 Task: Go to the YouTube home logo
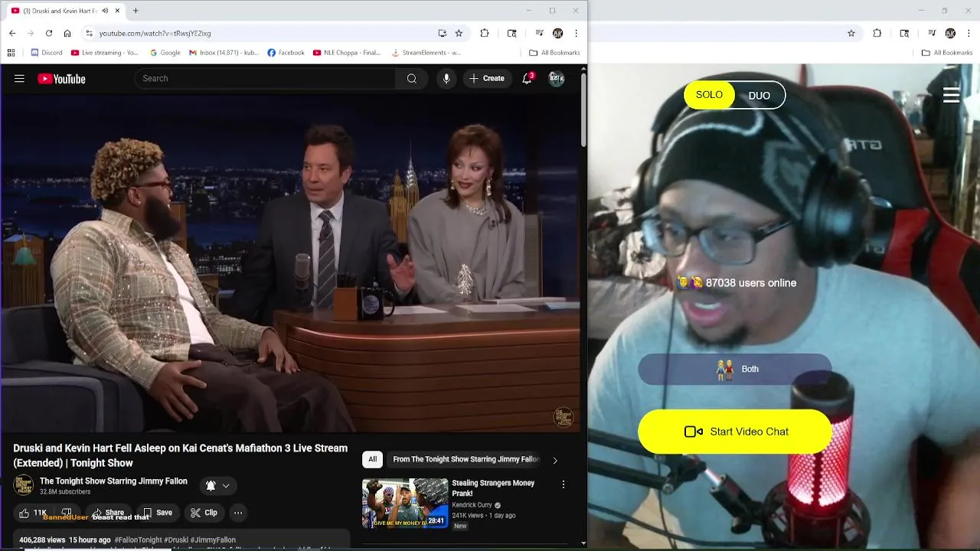point(61,79)
